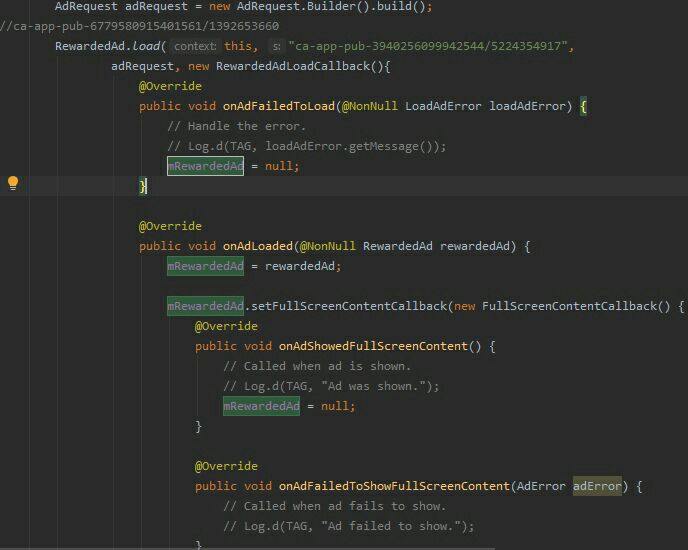Click FullScreenContentCallback() constructor text

[576, 306]
